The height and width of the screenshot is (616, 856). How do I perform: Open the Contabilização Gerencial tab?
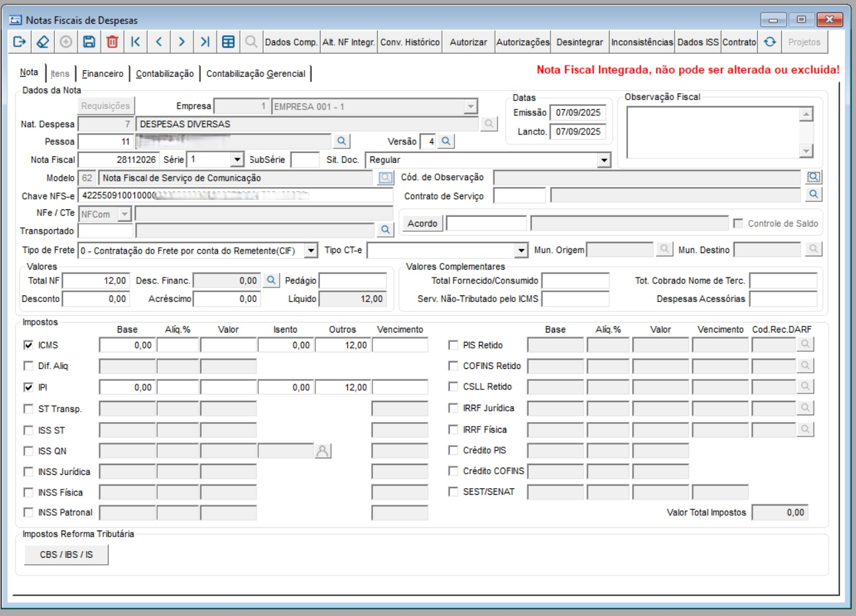tap(256, 74)
